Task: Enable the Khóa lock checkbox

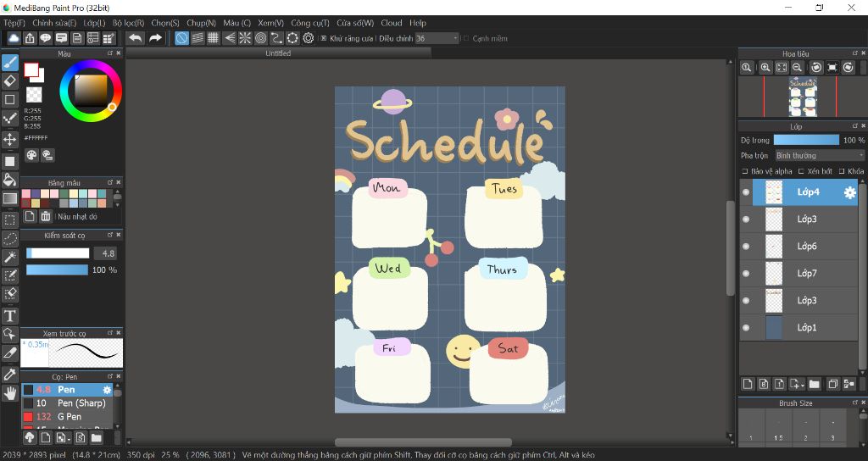Action: [842, 171]
